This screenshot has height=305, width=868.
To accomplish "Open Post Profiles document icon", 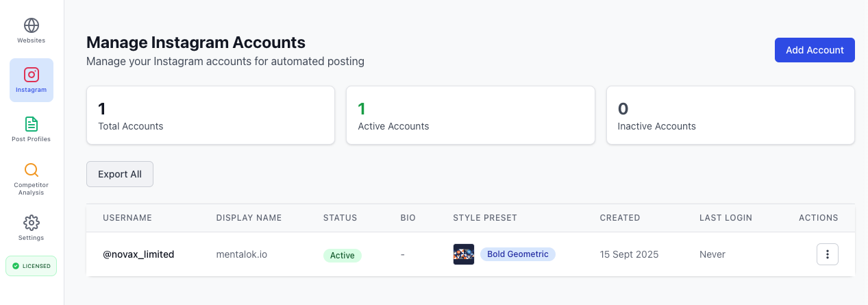I will [x=32, y=125].
